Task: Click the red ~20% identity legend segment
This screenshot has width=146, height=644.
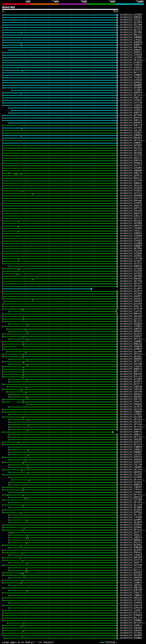Action: click(16, 4)
